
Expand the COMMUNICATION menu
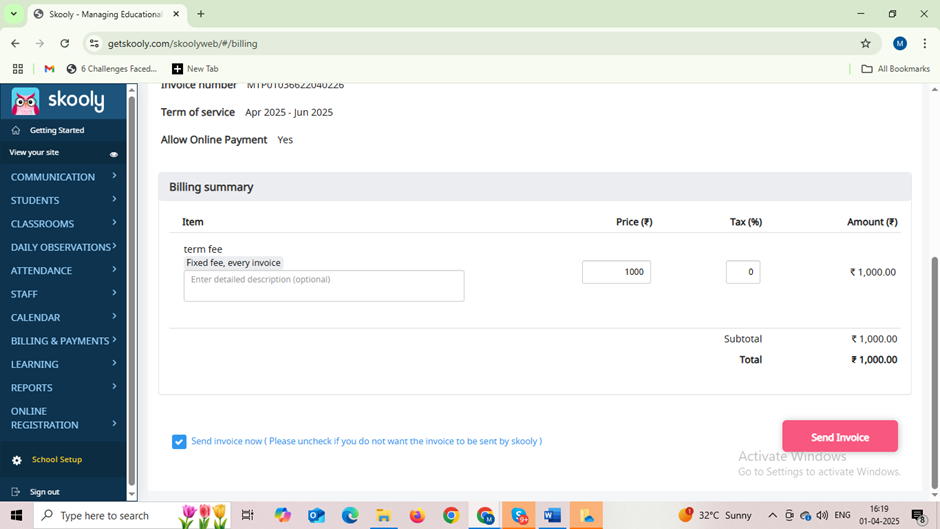click(63, 177)
